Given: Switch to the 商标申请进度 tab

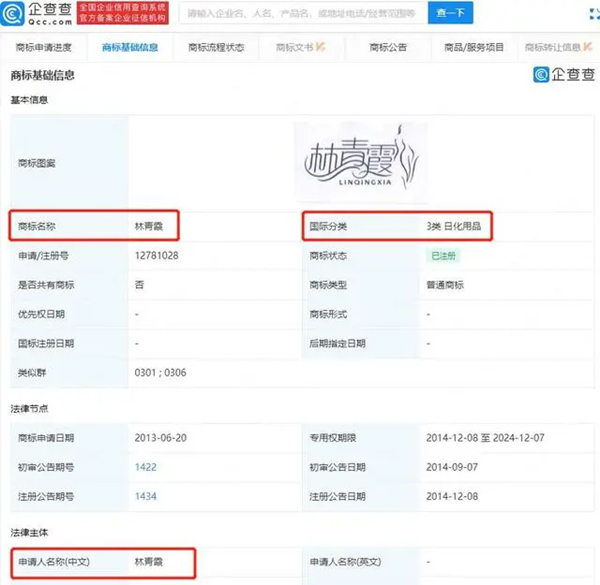Looking at the screenshot, I should click(x=43, y=48).
